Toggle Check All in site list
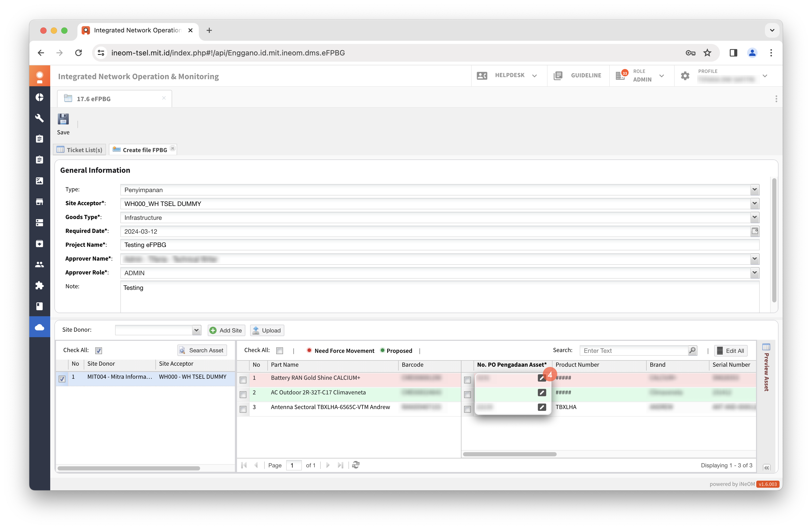 coord(99,350)
